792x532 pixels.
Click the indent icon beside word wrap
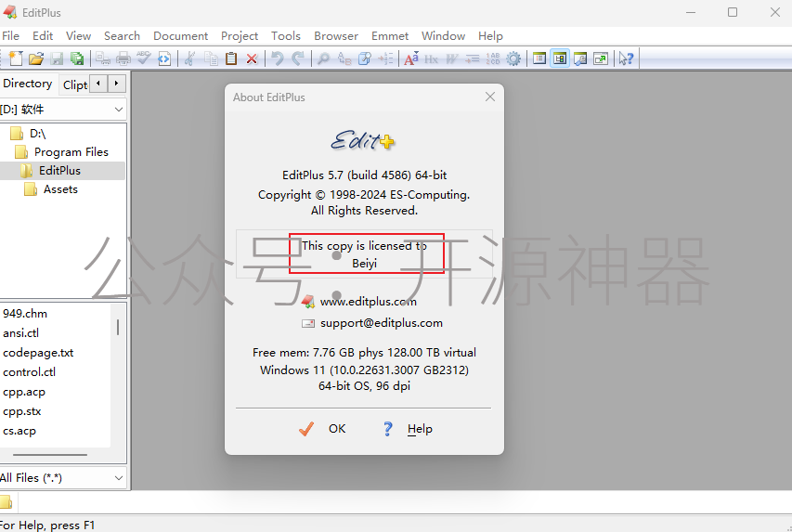point(473,58)
